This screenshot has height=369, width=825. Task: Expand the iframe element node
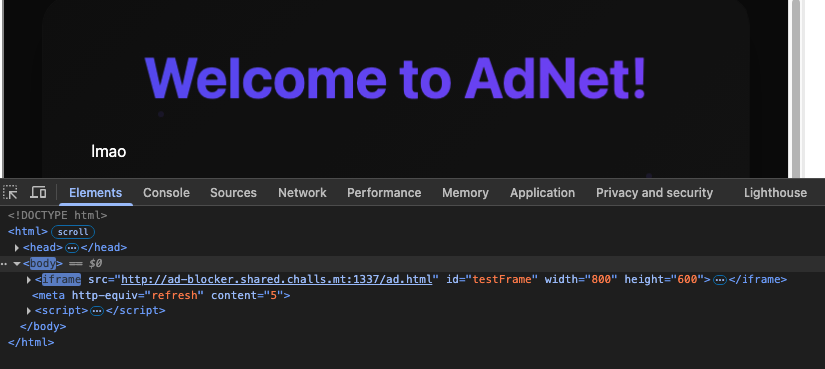tap(29, 280)
